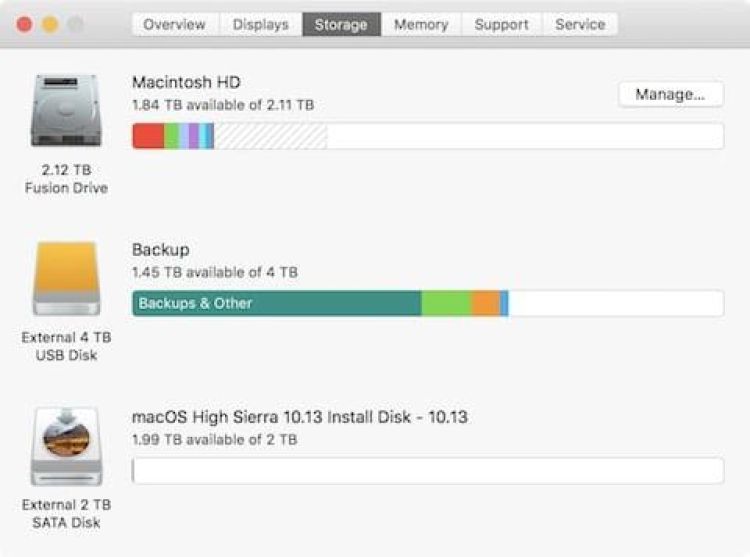
Task: Open the Support tab
Action: click(x=501, y=24)
